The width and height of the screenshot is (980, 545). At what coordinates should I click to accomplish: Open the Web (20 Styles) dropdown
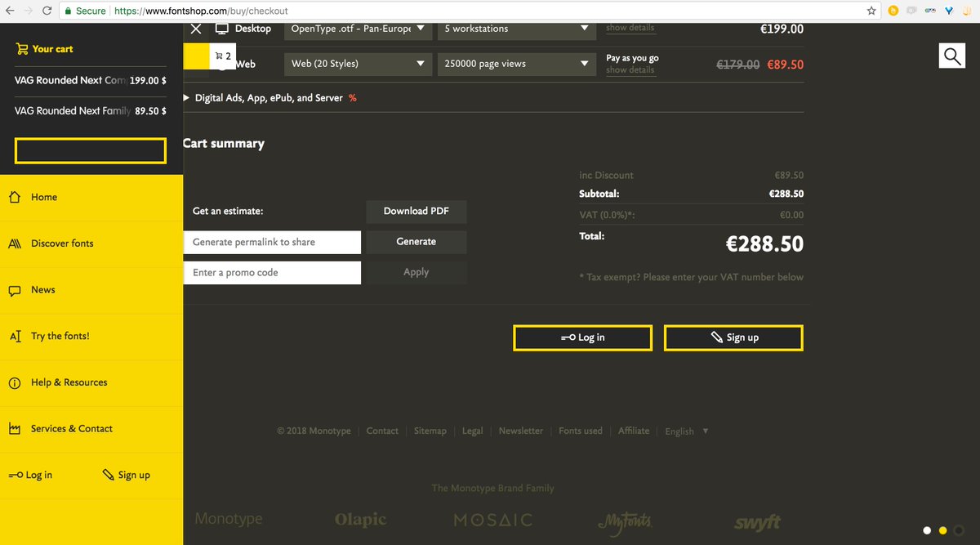(359, 64)
